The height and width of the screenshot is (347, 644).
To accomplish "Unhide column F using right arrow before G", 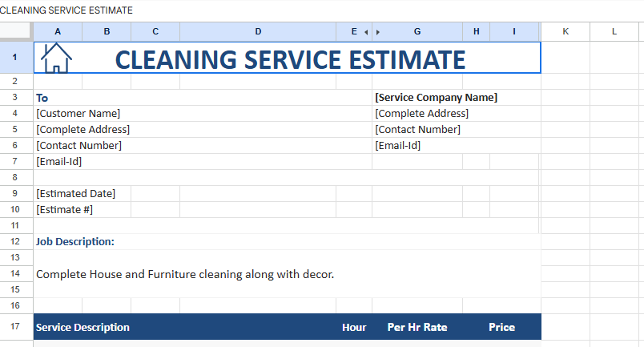I will tap(378, 32).
